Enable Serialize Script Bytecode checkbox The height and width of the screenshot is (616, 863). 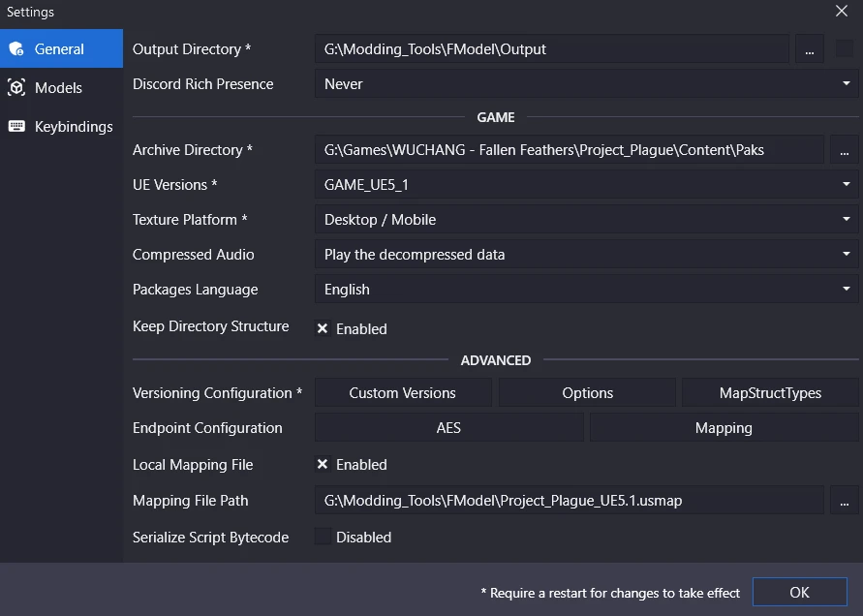[323, 538]
